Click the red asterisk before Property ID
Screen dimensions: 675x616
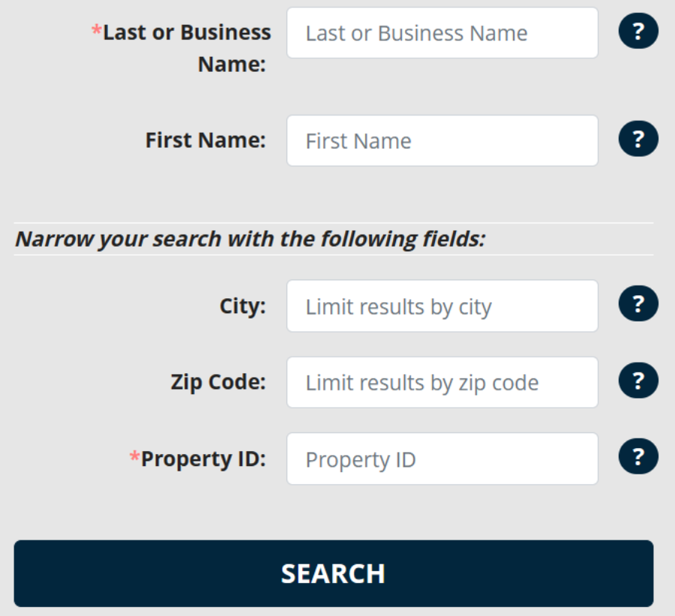135,458
